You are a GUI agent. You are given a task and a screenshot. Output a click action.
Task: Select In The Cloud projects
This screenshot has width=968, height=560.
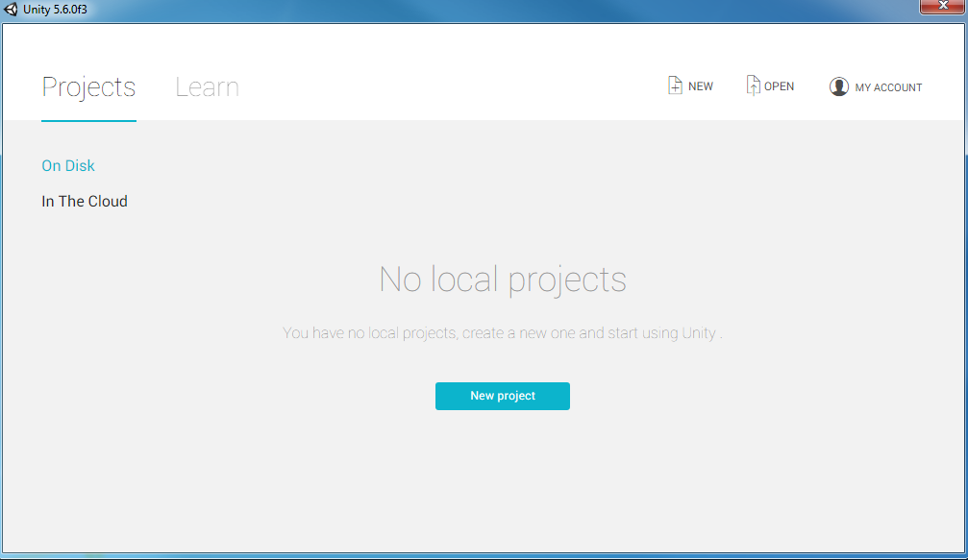coord(85,202)
